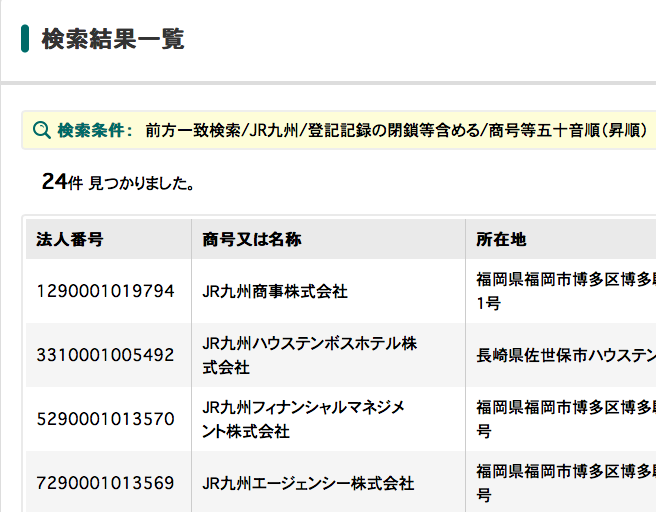Select corporate number 7290001013569
Image resolution: width=656 pixels, height=512 pixels.
click(x=105, y=483)
